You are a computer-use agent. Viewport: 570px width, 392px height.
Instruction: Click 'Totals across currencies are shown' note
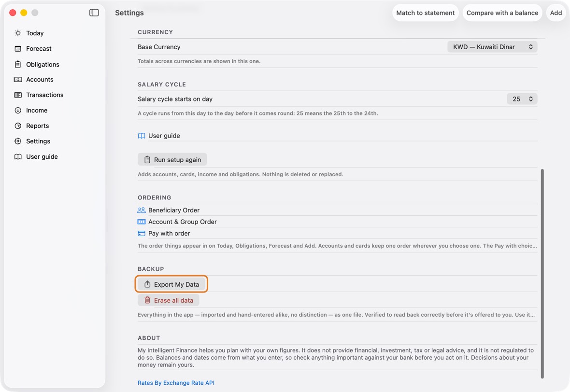(199, 61)
